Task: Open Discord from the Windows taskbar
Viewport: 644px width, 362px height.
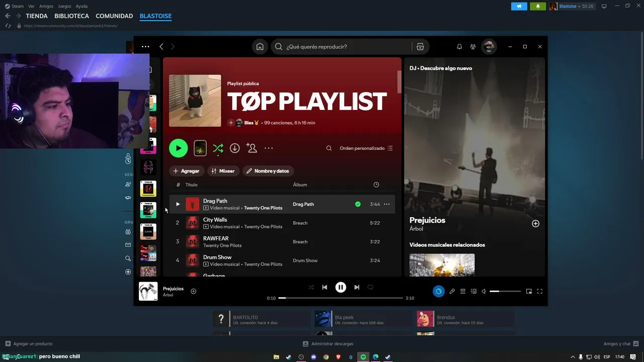Action: coord(313,357)
